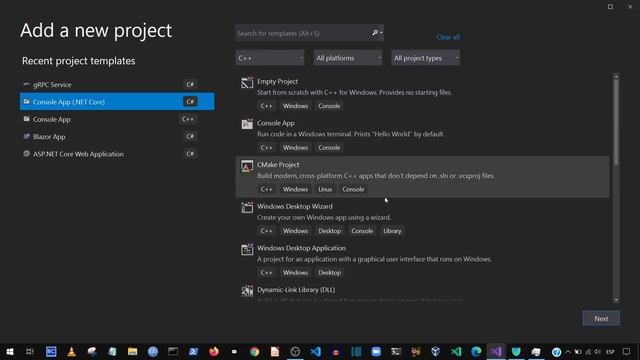Viewport: 640px width, 360px height.
Task: Click the help icon in system tray
Action: click(x=556, y=351)
